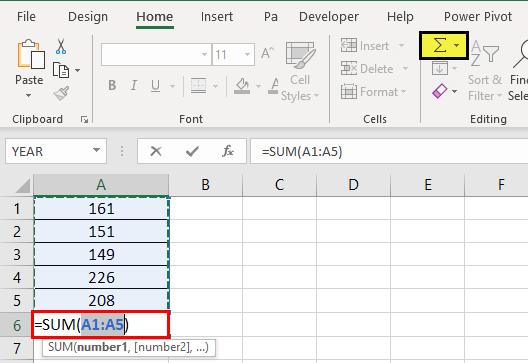
Task: Toggle Bold formatting
Action: point(112,86)
